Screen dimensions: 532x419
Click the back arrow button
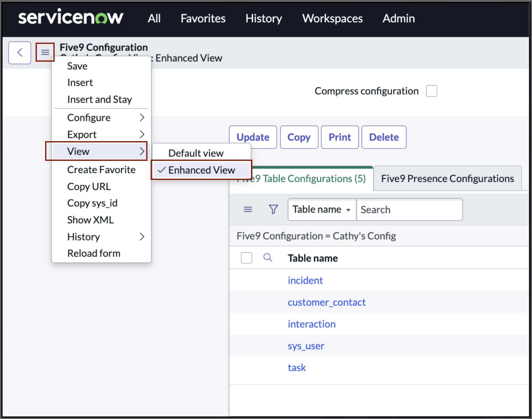20,52
